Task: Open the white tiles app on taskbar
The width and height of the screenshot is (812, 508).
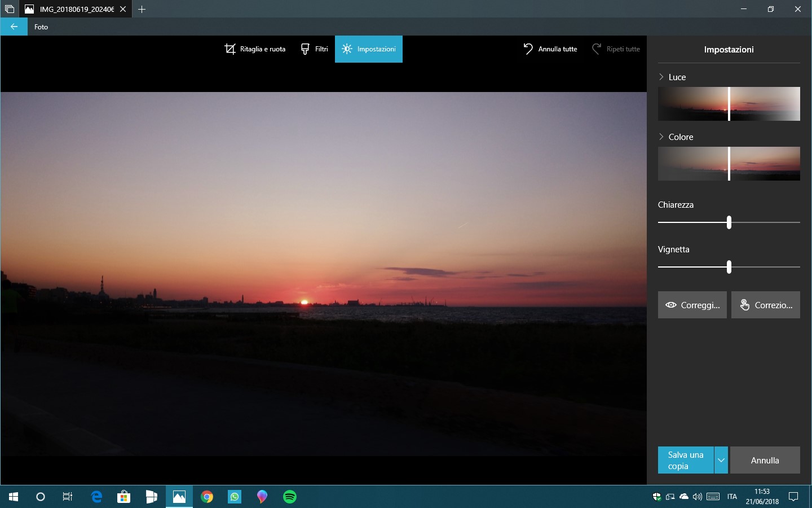Action: (x=152, y=497)
